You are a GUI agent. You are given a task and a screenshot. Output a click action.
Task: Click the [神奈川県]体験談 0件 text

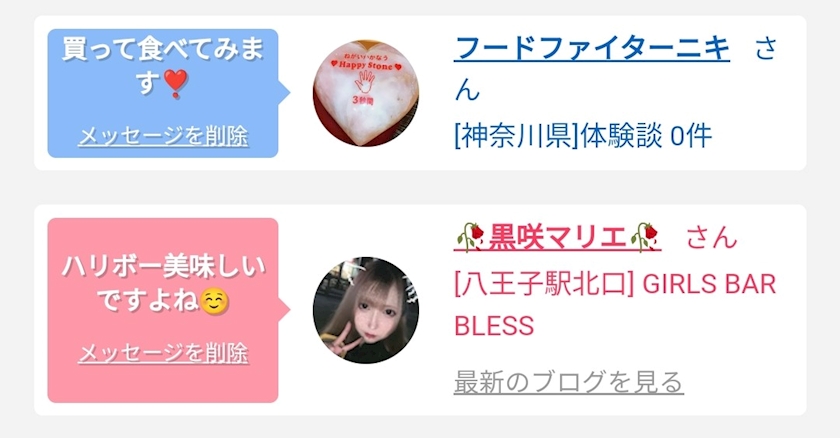pyautogui.click(x=583, y=135)
